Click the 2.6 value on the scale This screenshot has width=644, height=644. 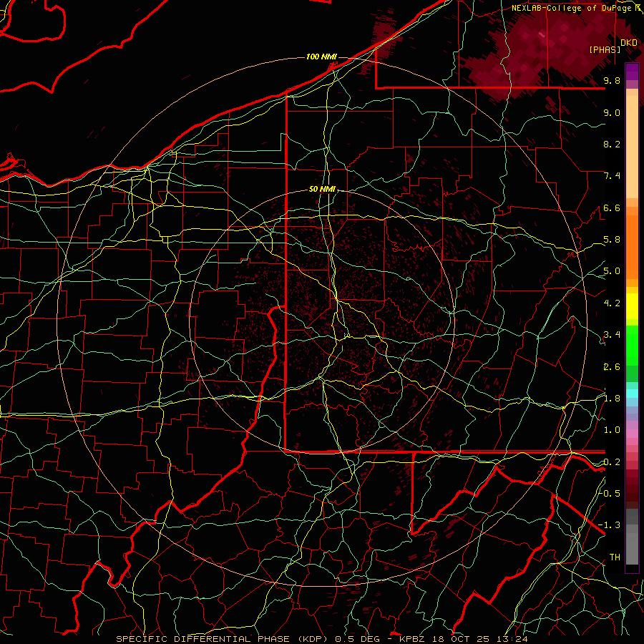(x=612, y=367)
